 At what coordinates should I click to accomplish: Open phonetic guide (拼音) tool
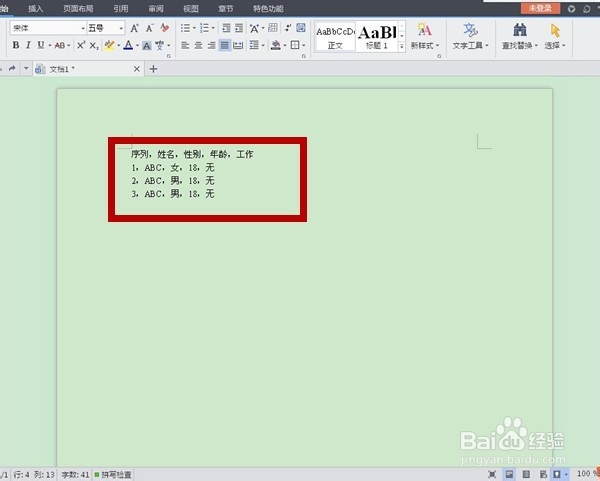[160, 46]
